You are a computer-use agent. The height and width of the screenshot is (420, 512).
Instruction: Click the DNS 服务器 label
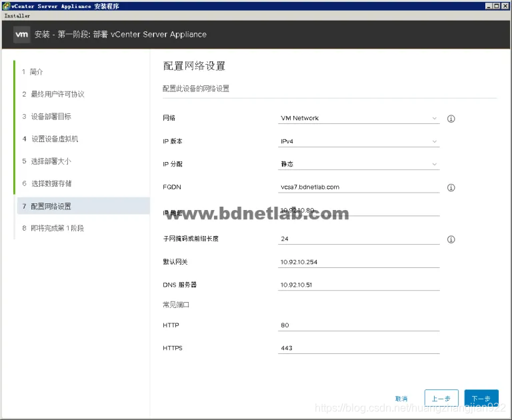click(x=179, y=285)
